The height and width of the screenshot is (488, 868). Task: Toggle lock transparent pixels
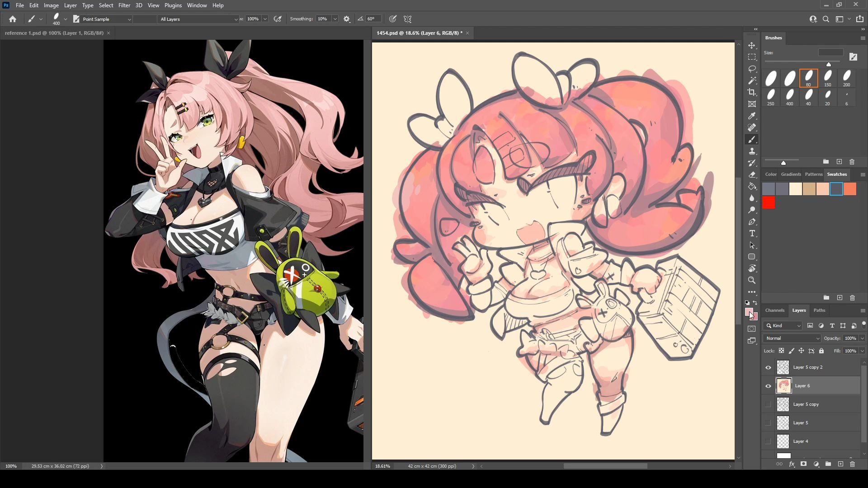point(781,351)
